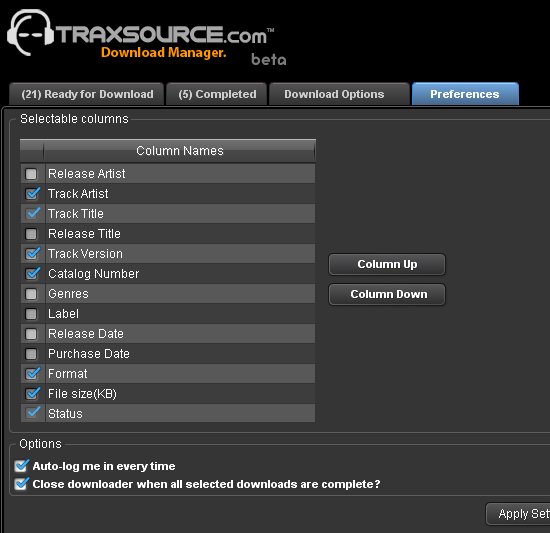The image size is (550, 533).
Task: Open the Download Options tab
Action: coord(339,94)
